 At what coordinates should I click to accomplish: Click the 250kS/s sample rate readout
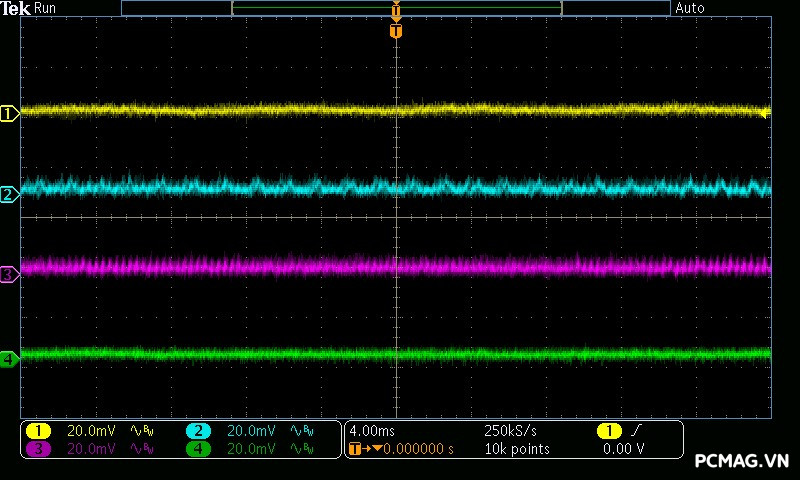pyautogui.click(x=510, y=431)
